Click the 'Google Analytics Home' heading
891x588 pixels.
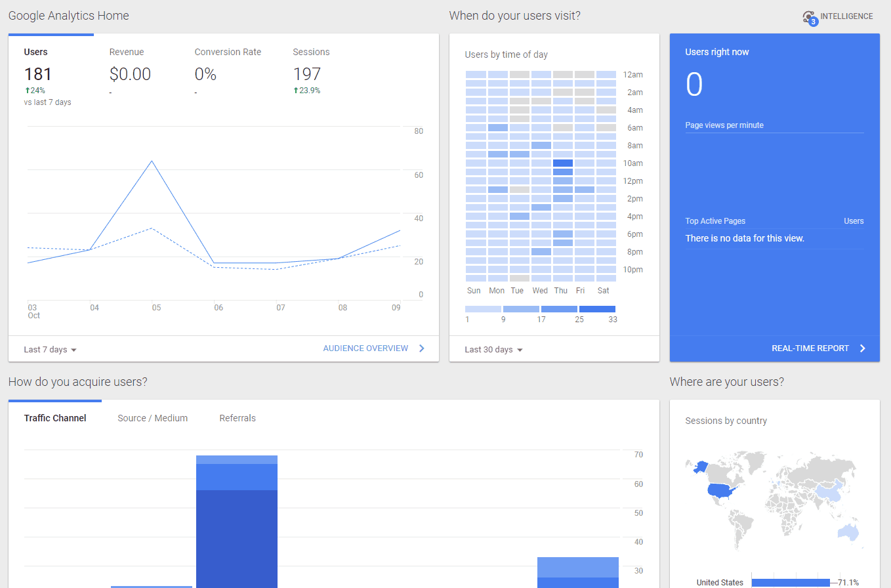(68, 15)
